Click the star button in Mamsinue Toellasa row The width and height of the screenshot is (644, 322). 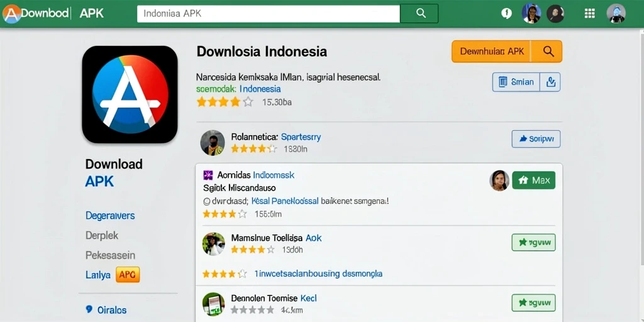click(533, 242)
